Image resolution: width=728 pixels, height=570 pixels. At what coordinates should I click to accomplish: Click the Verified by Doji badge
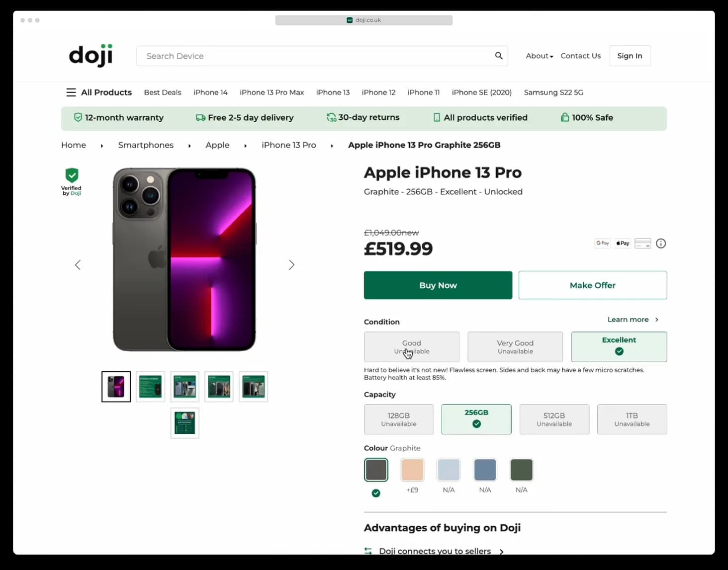click(71, 181)
